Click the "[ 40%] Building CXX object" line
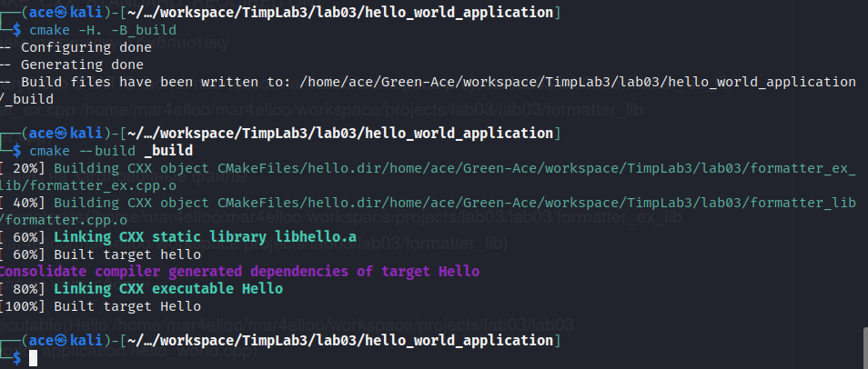868x369 pixels. tap(428, 203)
